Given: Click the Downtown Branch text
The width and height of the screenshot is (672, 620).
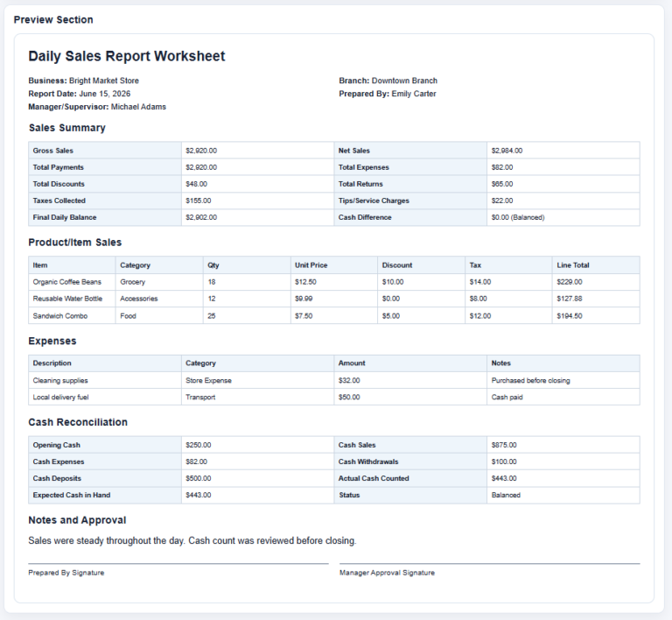Looking at the screenshot, I should coord(404,81).
